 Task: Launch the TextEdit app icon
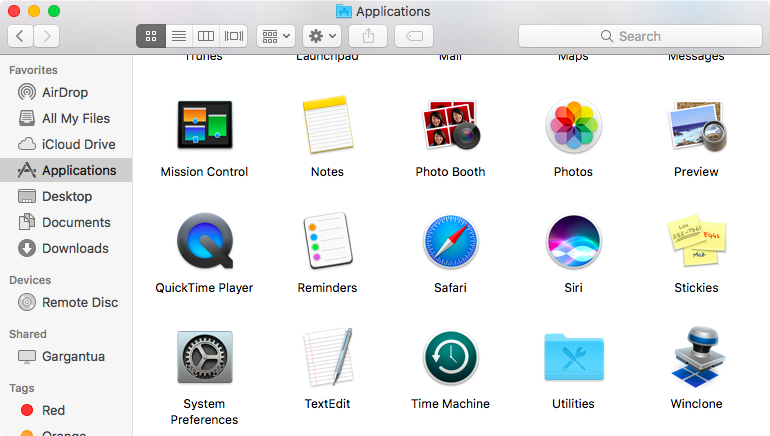(328, 357)
